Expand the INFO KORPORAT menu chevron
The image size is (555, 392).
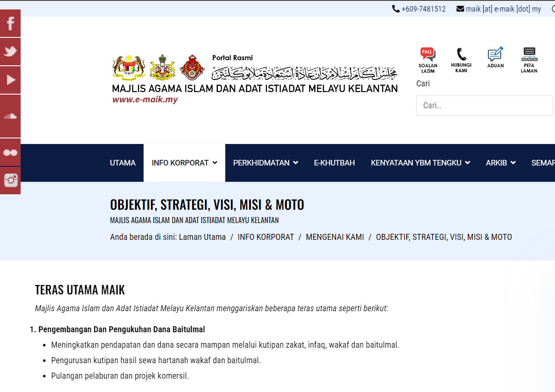click(215, 162)
